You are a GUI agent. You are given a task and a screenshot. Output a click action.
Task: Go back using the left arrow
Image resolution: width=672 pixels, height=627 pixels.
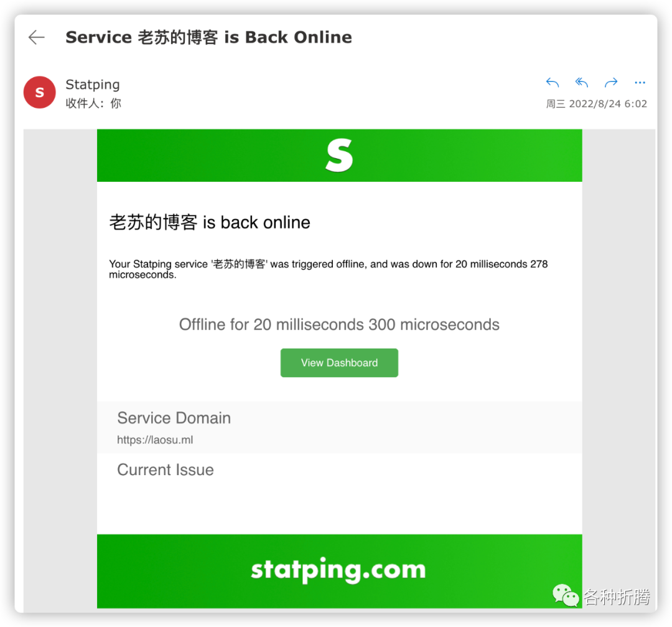(37, 37)
